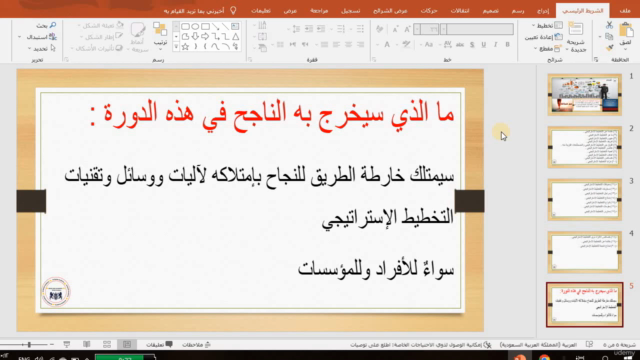Select slide 3 thumbnail
640x360 pixels.
tap(584, 200)
